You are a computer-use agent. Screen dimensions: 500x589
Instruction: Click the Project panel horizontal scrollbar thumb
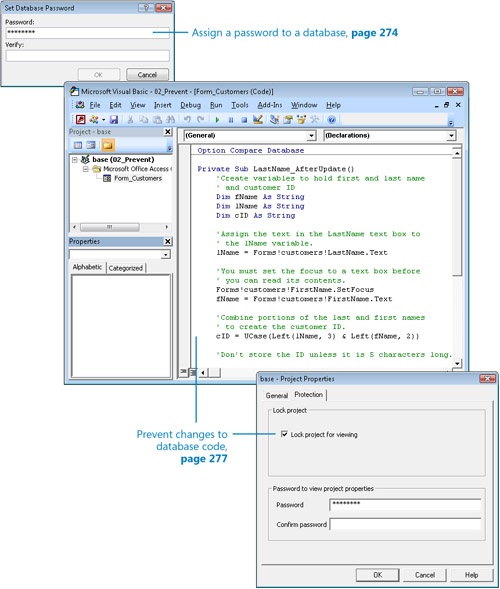[110, 227]
